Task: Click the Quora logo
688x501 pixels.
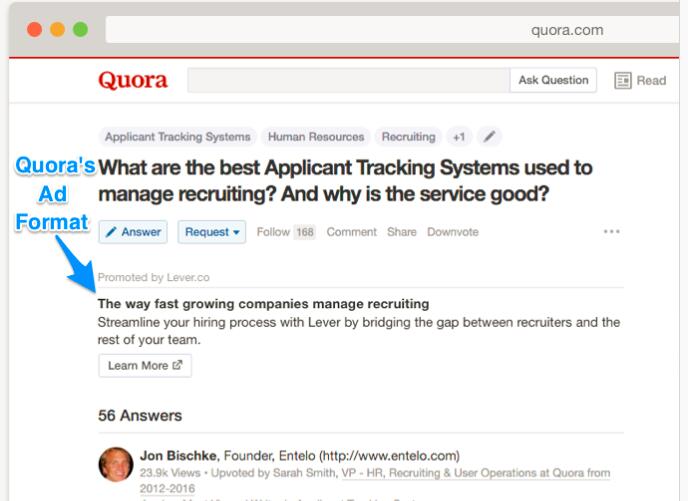Action: [133, 81]
